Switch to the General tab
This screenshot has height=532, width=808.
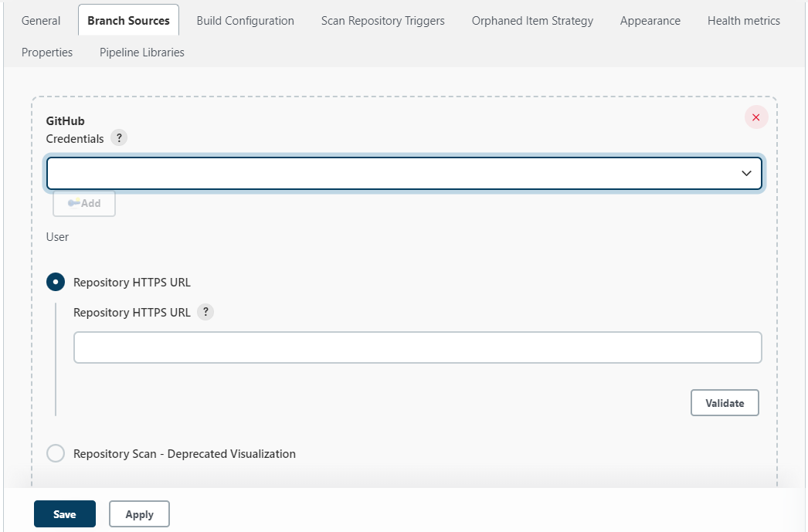tap(41, 21)
